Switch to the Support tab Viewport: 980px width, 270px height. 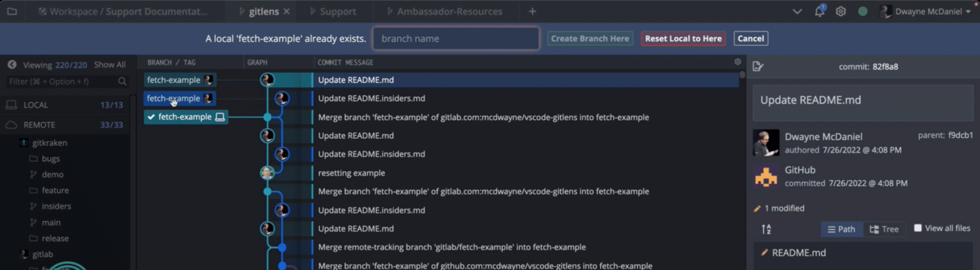click(333, 11)
